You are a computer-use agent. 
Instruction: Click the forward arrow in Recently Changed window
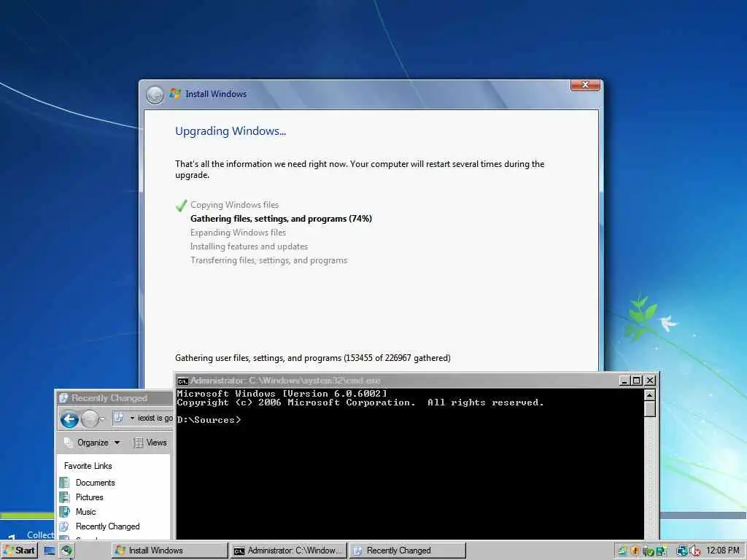click(90, 419)
